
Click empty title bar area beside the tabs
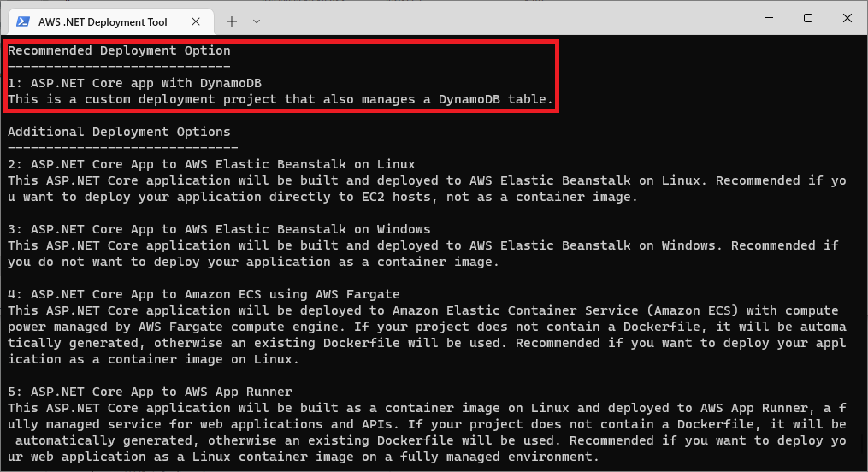pos(499,20)
